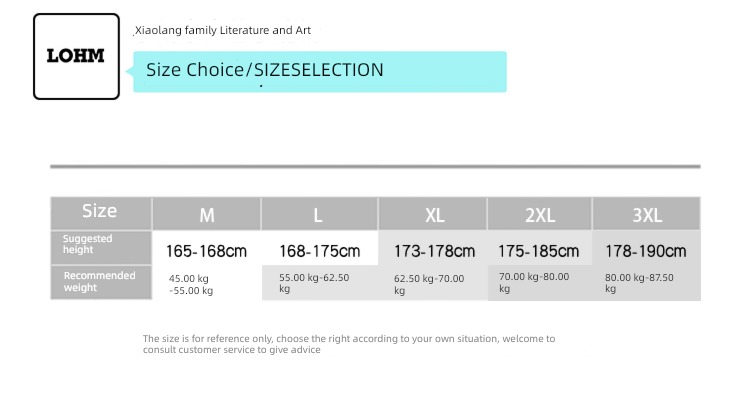This screenshot has width=750, height=410.
Task: Choose the XL size header cell
Action: tap(433, 214)
